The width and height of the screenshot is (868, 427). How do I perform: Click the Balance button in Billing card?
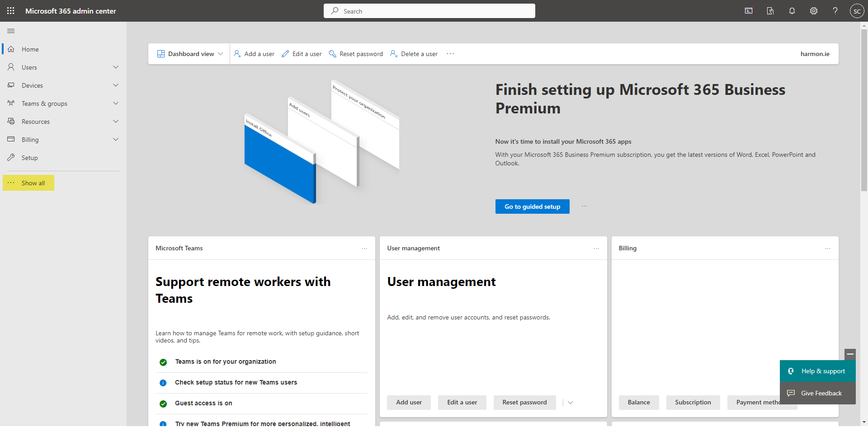[639, 402]
